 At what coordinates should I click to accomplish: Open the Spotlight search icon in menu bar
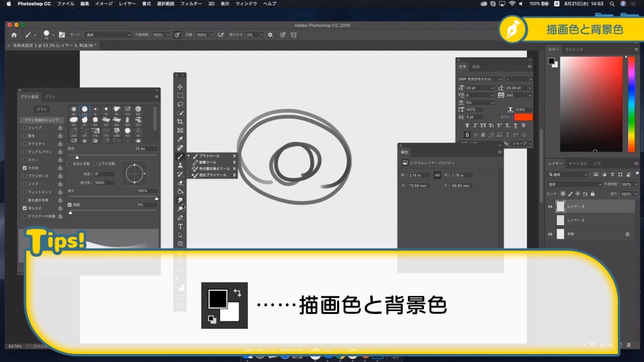pyautogui.click(x=612, y=4)
